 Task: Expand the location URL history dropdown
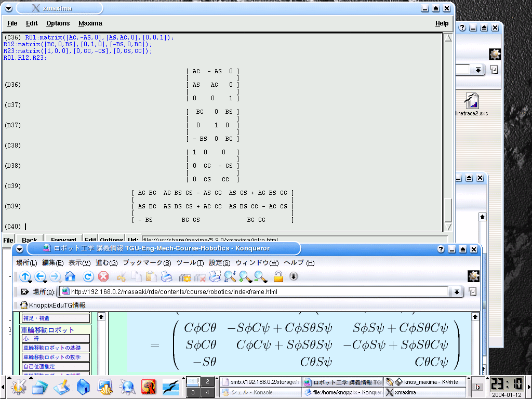[457, 292]
